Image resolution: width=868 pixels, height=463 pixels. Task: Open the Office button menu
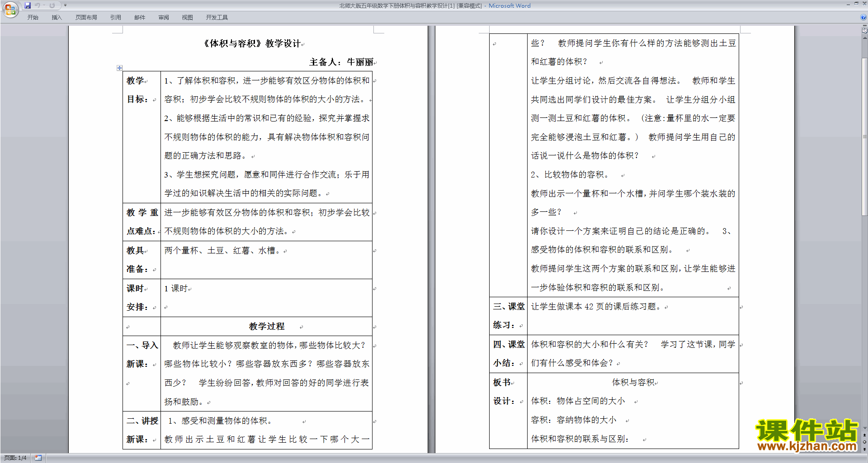click(10, 9)
